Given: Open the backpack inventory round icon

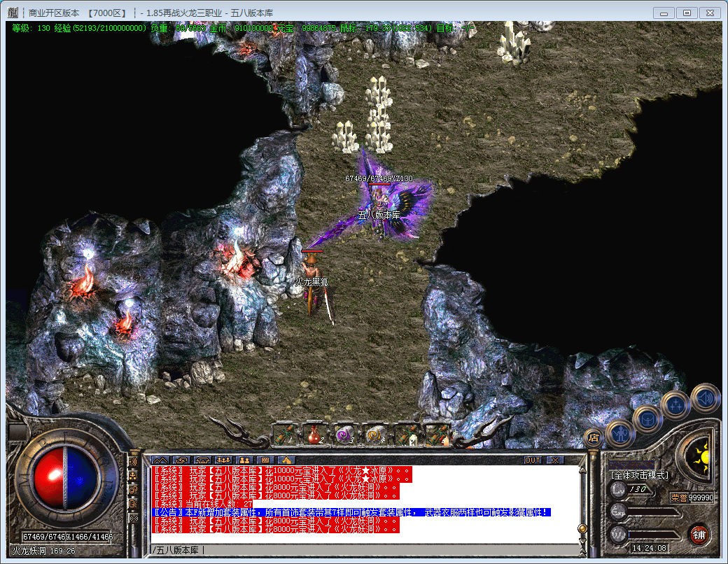Looking at the screenshot, I should 647,419.
